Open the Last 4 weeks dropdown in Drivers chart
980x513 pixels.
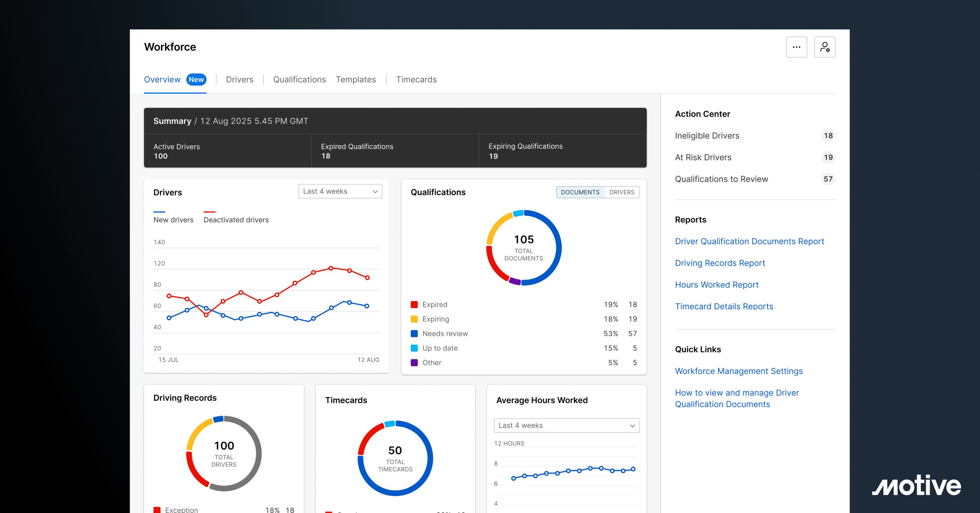340,191
